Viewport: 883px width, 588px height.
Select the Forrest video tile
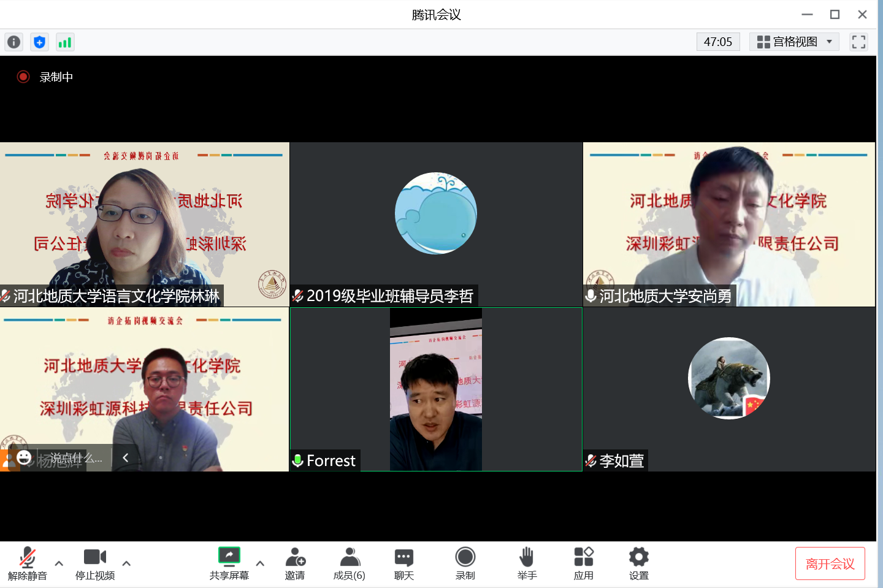(435, 389)
